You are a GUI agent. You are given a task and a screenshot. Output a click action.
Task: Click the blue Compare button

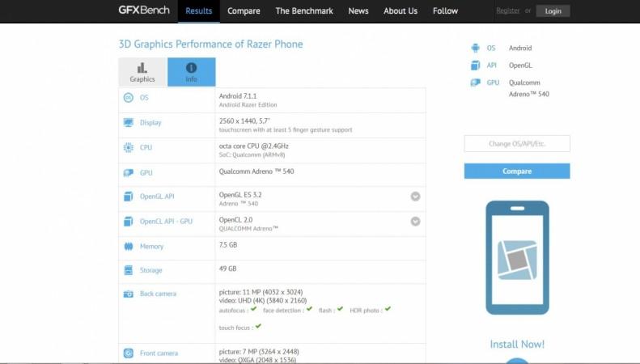(517, 171)
